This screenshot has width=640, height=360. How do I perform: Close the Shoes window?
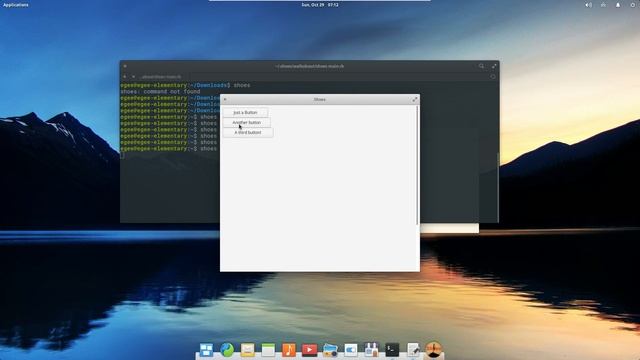225,100
